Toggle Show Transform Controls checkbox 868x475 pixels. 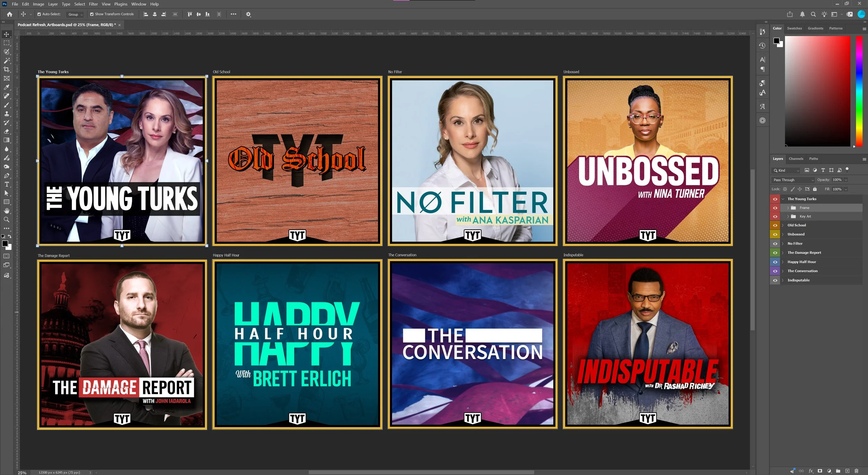click(x=92, y=14)
